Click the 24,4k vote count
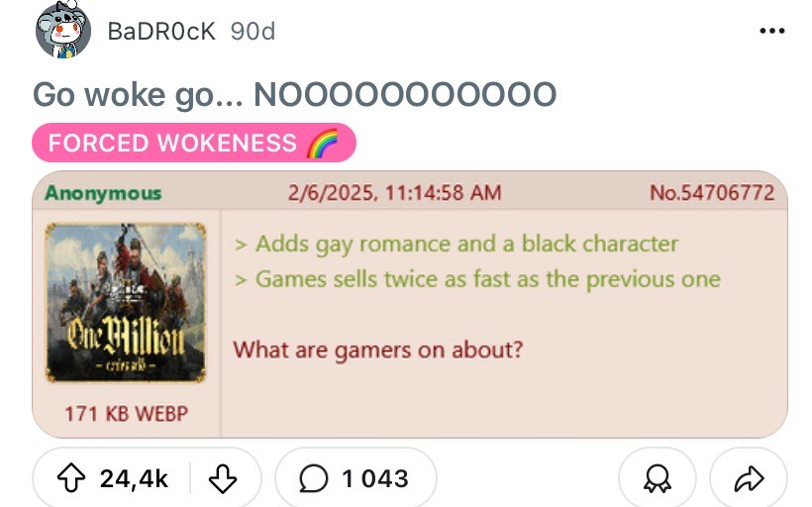This screenshot has height=507, width=812. [134, 478]
